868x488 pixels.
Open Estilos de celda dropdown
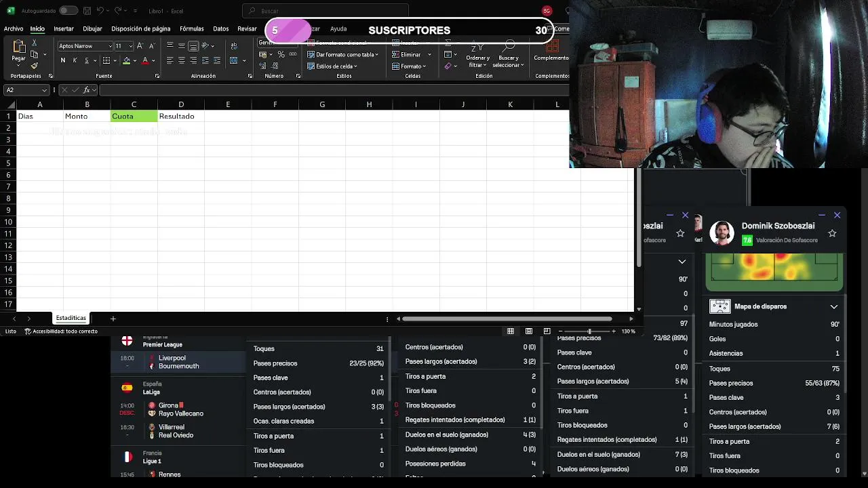tap(332, 66)
